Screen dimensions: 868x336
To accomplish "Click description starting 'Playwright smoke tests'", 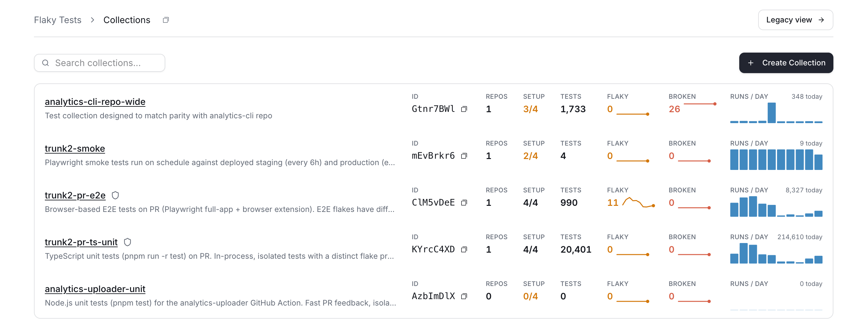I will point(220,163).
